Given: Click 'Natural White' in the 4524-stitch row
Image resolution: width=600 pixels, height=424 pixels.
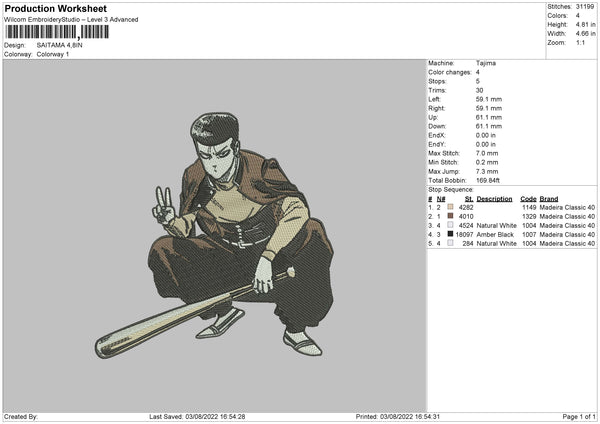Looking at the screenshot, I should coord(496,225).
